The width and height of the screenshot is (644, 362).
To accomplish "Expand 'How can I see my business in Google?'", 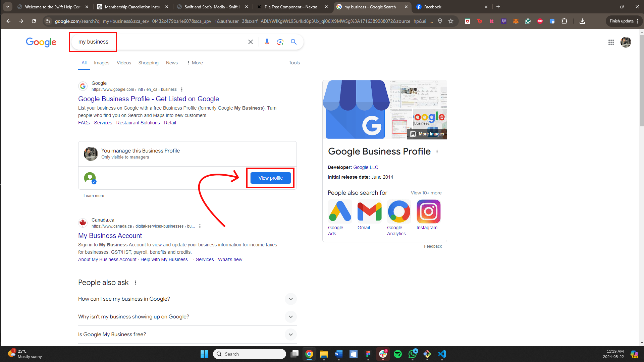I will coord(290,299).
